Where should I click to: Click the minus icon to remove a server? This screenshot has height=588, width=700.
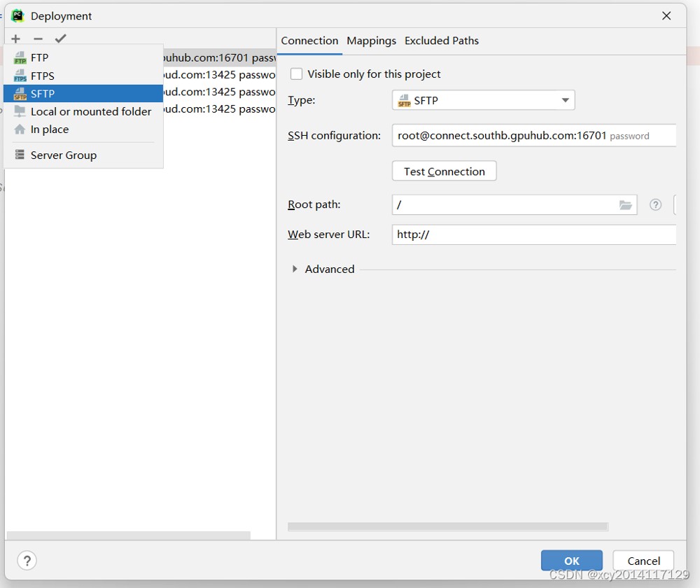pyautogui.click(x=38, y=38)
